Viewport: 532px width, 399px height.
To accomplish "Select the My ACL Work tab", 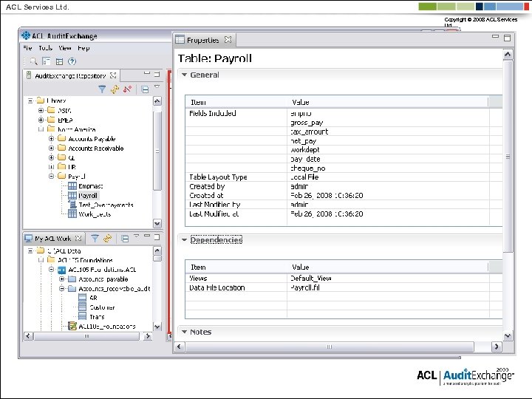I will click(x=52, y=239).
